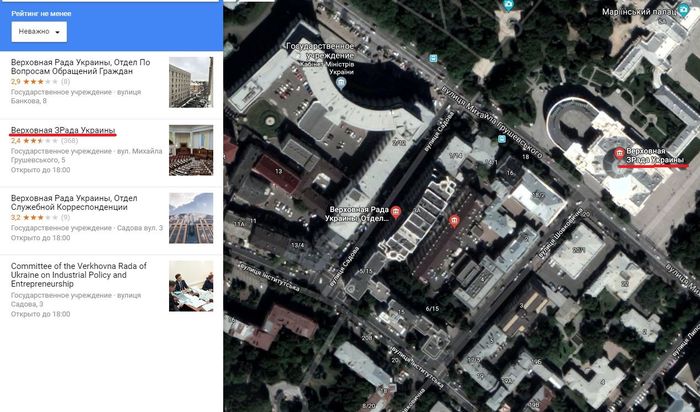Select the 'Верховная Рада Украины Отдел' map pin
The image size is (700, 412).
pyautogui.click(x=397, y=213)
